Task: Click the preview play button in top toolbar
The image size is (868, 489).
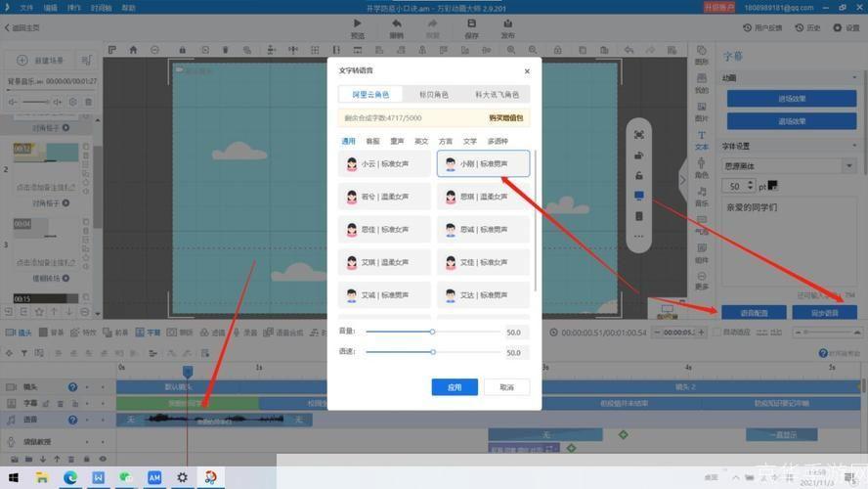Action: 357,23
